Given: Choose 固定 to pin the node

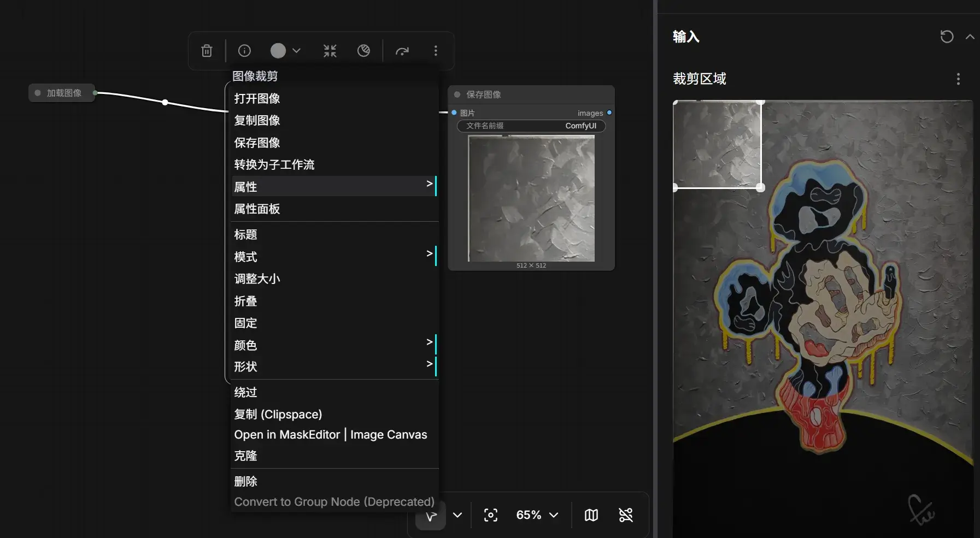Looking at the screenshot, I should pyautogui.click(x=335, y=323).
